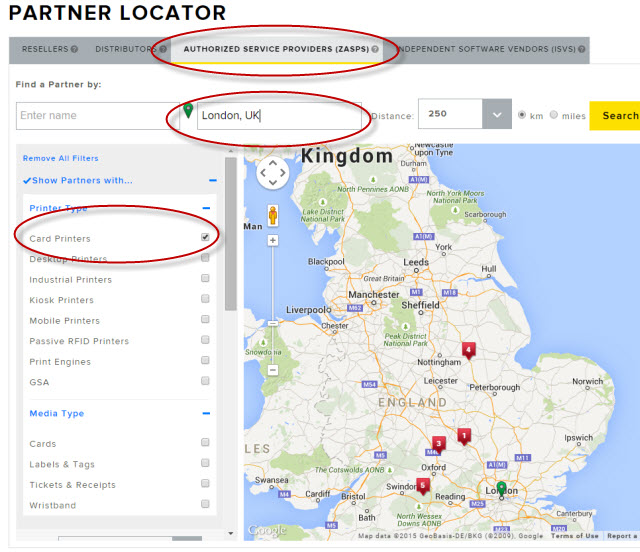The width and height of the screenshot is (640, 552).
Task: Click the Nottingham label on map
Action: pos(439,362)
